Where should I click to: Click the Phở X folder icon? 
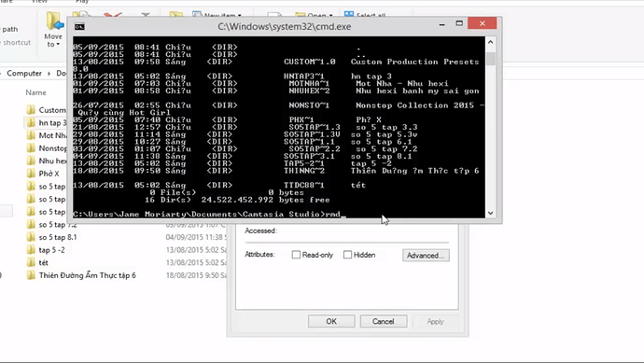pyautogui.click(x=31, y=174)
